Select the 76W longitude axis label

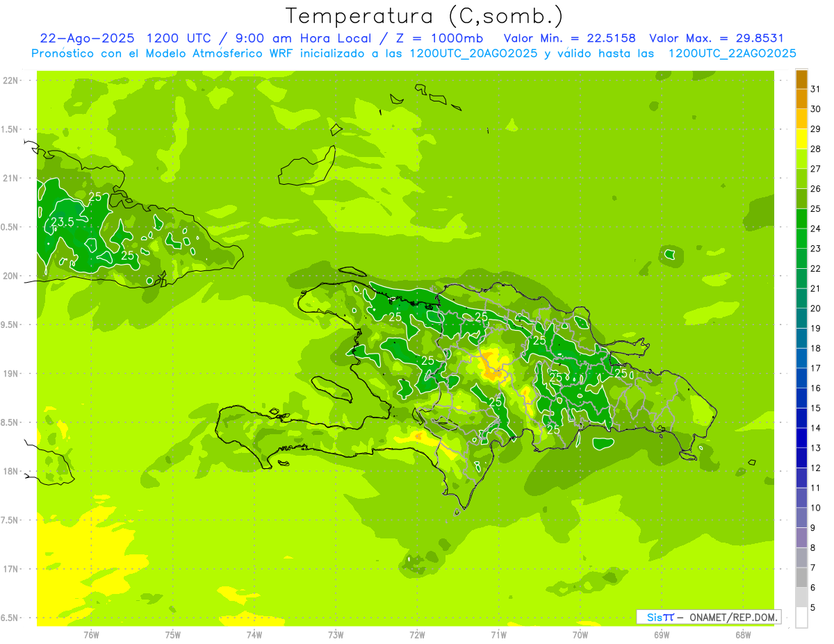90,635
